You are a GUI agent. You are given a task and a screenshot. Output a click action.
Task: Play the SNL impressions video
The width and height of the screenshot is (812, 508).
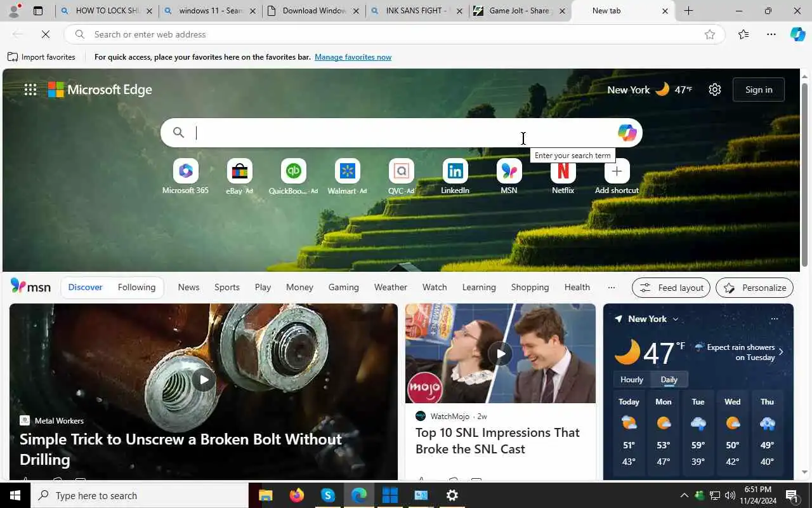pyautogui.click(x=501, y=354)
